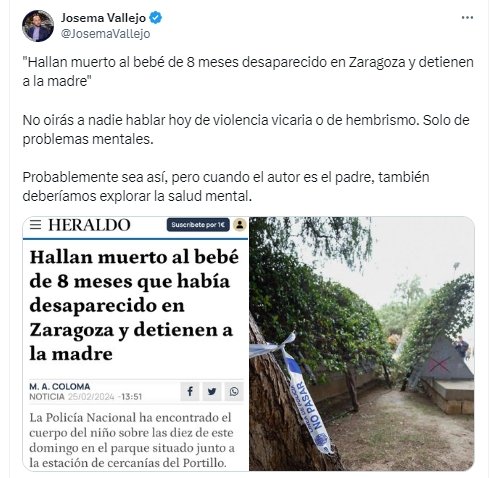
Task: Click the tweet paragraph about salud mental
Action: (x=226, y=187)
